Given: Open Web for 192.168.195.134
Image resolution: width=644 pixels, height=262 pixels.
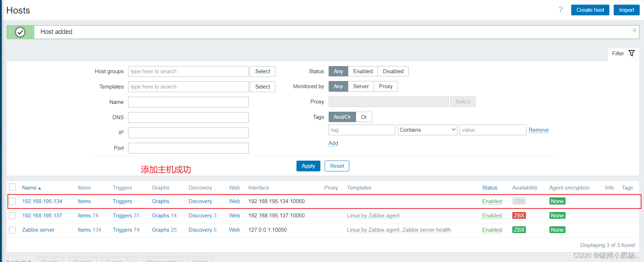Looking at the screenshot, I should click(234, 201).
